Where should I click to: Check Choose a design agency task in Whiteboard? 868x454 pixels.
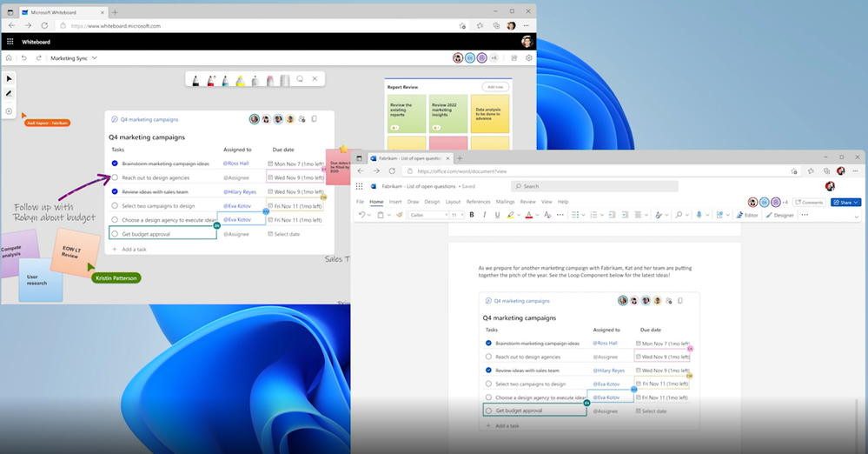pyautogui.click(x=115, y=220)
